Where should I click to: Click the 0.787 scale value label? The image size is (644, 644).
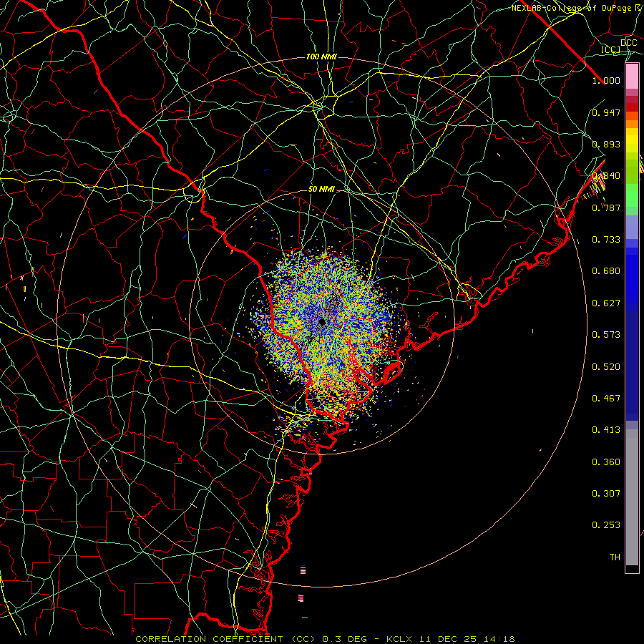pos(606,208)
